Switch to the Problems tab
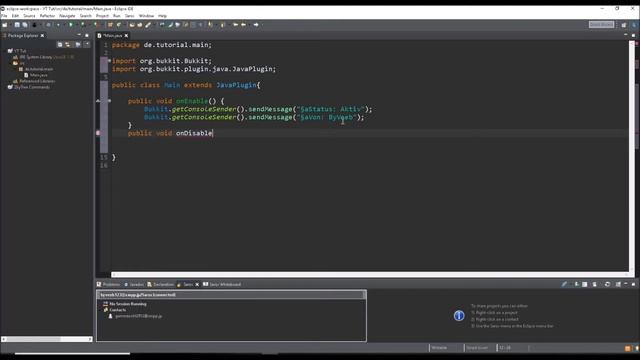Viewport: 640px width, 360px height. pos(109,284)
